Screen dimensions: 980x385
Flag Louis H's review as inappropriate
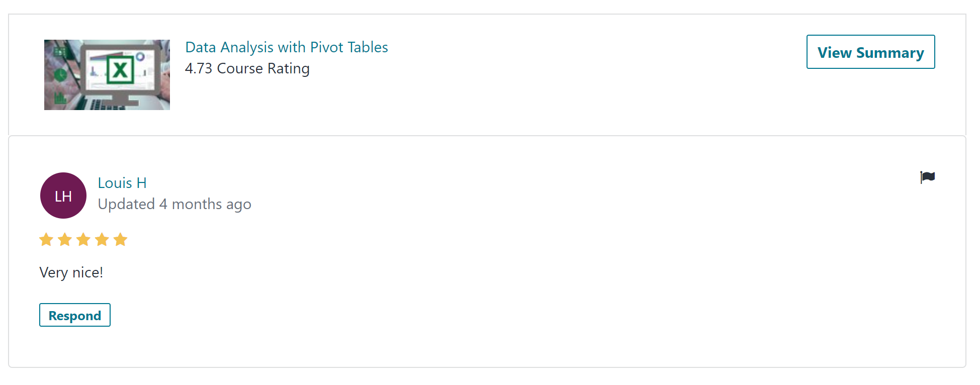click(927, 177)
